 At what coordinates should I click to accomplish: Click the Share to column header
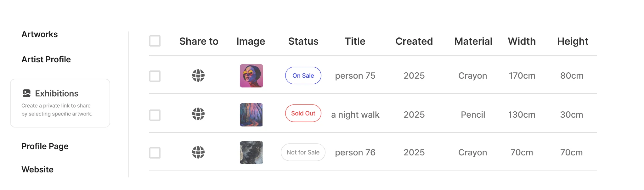click(x=199, y=41)
